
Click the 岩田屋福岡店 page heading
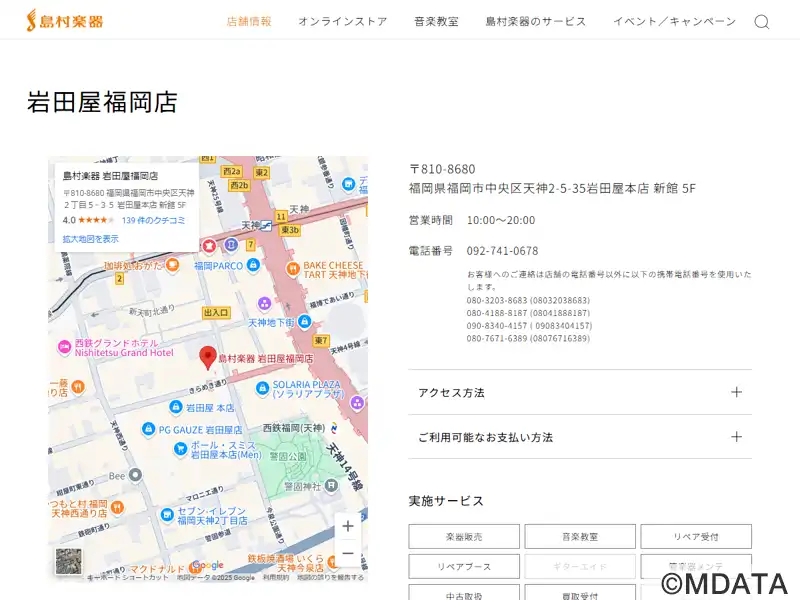[x=102, y=102]
